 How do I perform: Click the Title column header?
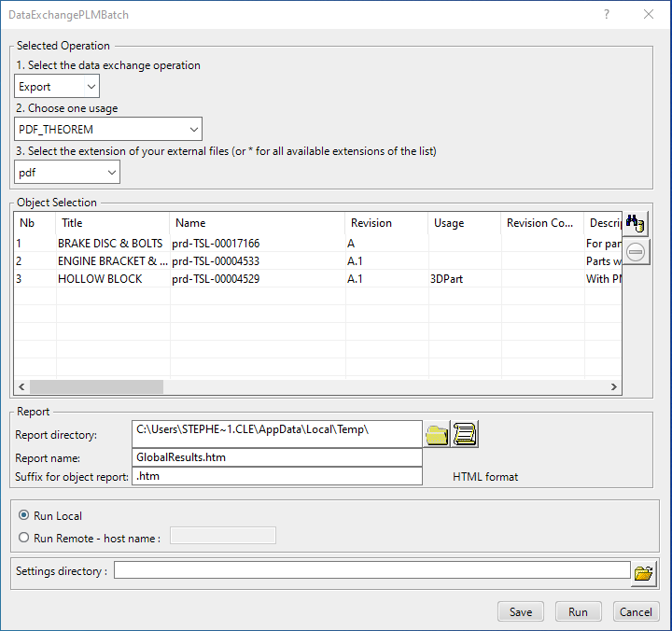pyautogui.click(x=113, y=223)
